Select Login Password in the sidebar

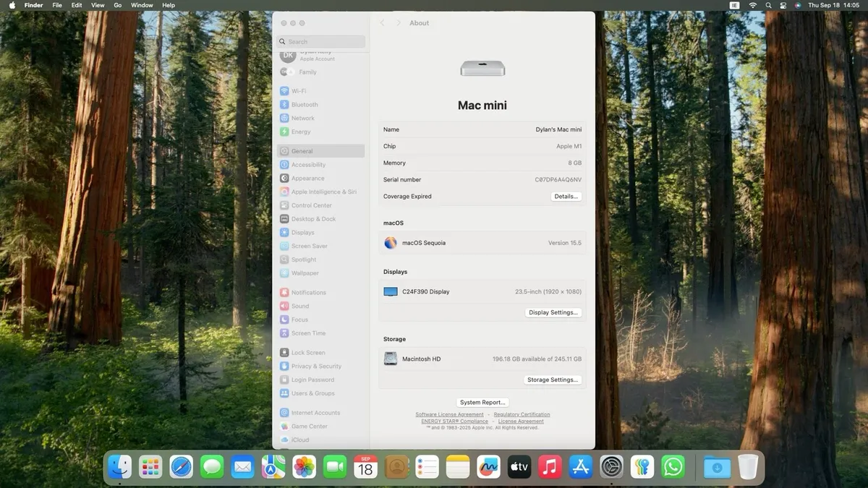pyautogui.click(x=320, y=380)
